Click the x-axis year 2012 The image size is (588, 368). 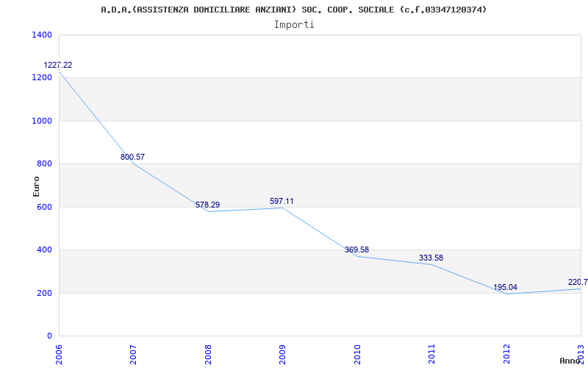pyautogui.click(x=506, y=355)
